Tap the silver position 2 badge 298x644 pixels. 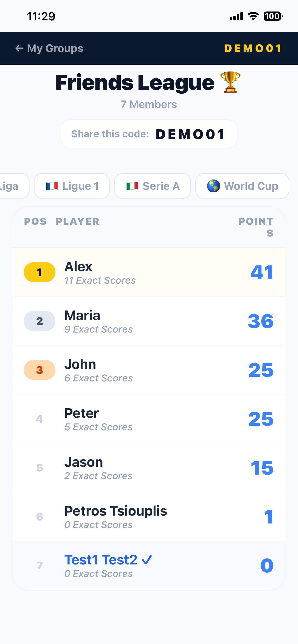pos(40,321)
